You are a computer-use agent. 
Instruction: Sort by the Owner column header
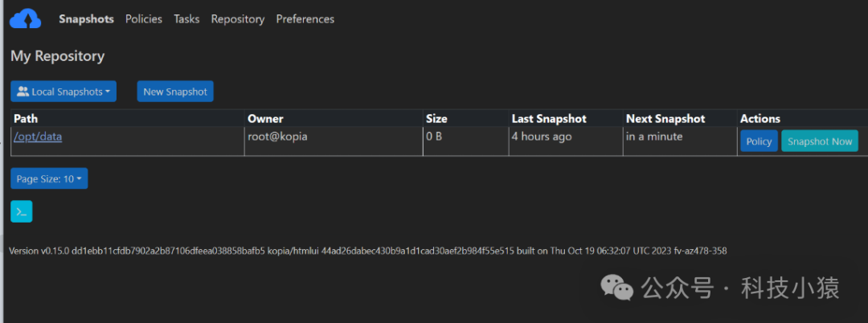[265, 119]
